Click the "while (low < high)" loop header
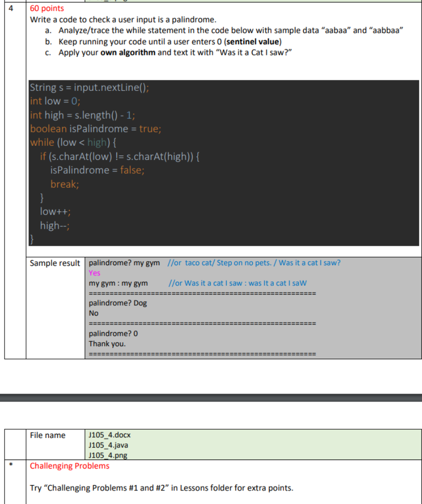This screenshot has height=504, width=422. tap(73, 142)
